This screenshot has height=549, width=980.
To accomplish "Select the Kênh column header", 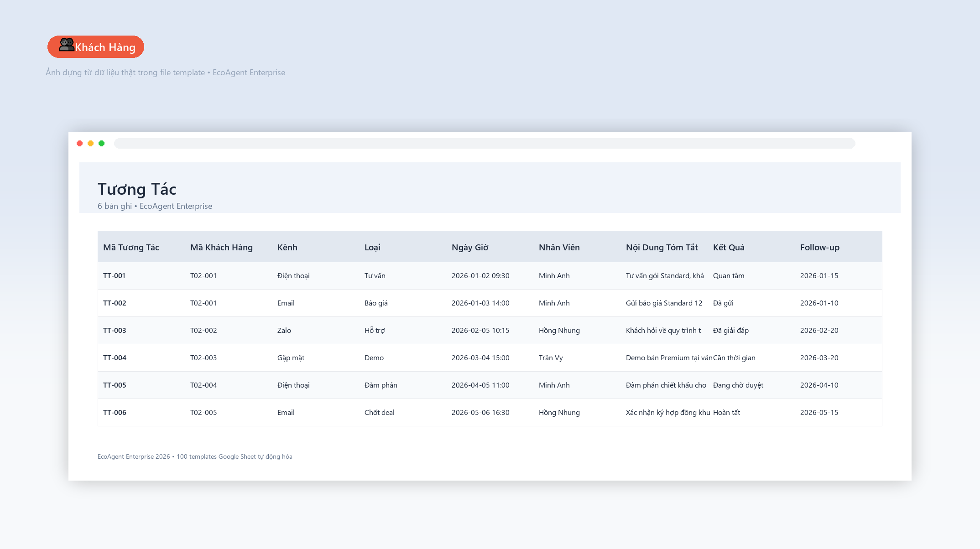I will pyautogui.click(x=287, y=247).
